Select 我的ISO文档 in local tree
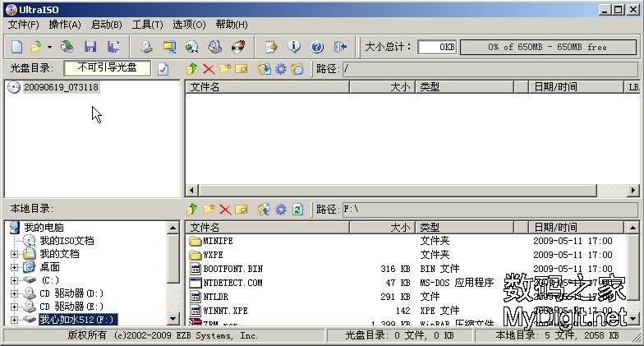The width and height of the screenshot is (644, 346). pyautogui.click(x=67, y=240)
